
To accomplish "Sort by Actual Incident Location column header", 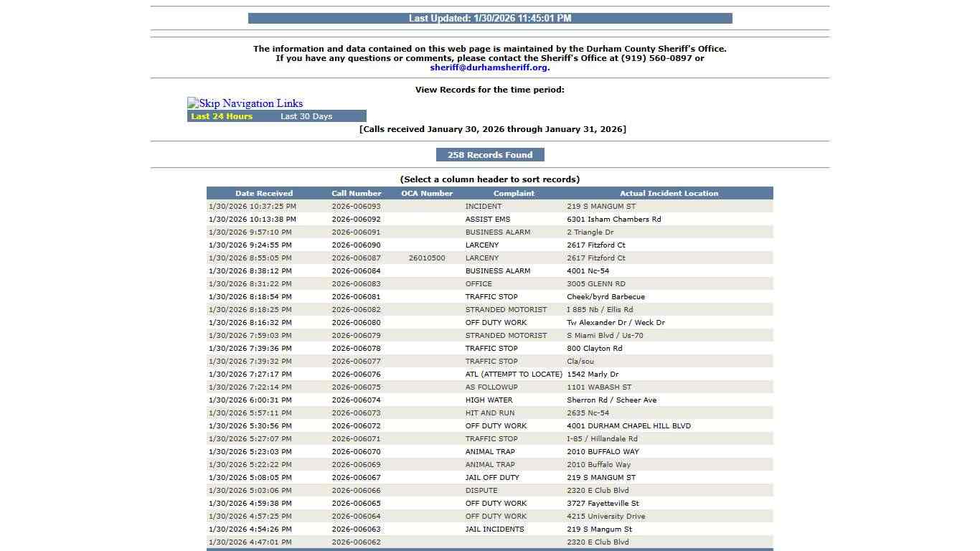I will (668, 193).
